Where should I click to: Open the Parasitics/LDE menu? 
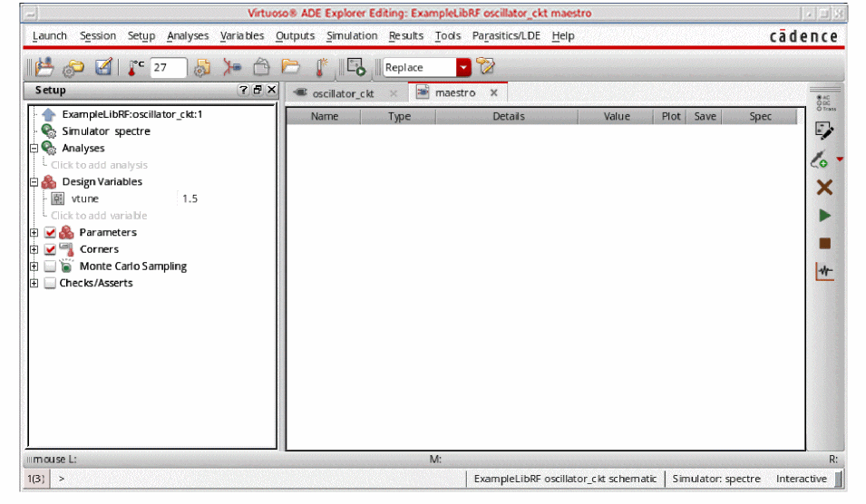tap(506, 36)
